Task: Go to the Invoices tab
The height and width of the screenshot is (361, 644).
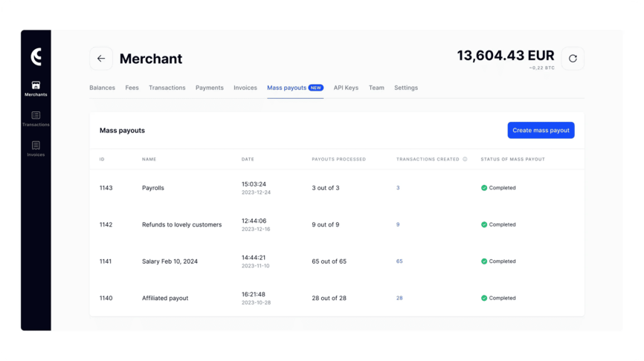Action: [245, 88]
